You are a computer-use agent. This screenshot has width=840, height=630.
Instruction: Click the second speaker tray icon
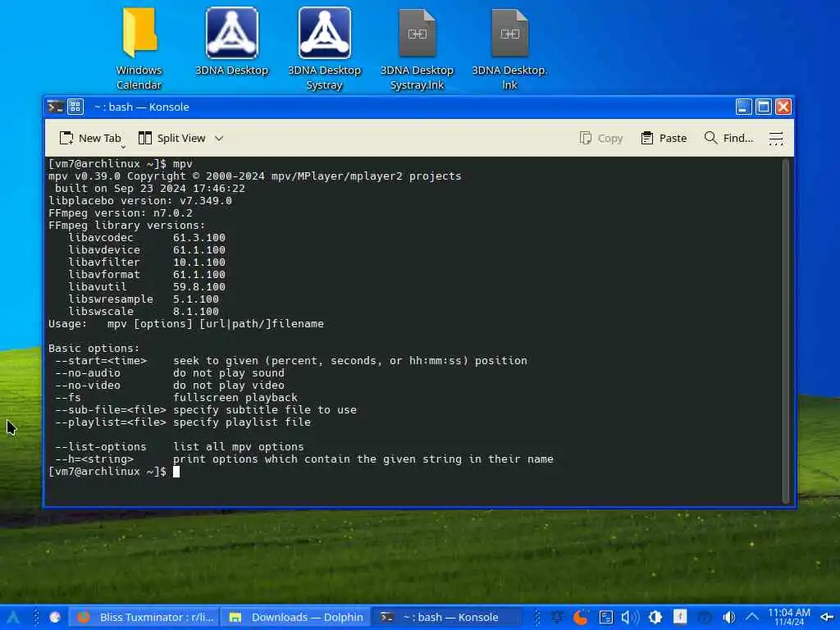click(728, 617)
